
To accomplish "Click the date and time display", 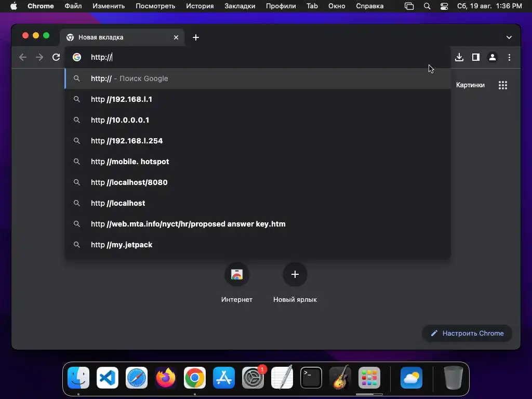I will 489,6.
